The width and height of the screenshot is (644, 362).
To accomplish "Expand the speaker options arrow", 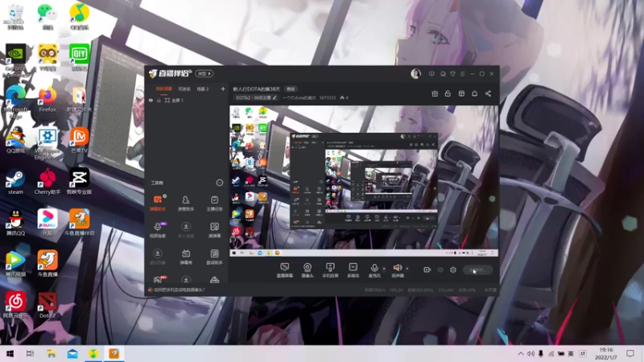I will (407, 269).
